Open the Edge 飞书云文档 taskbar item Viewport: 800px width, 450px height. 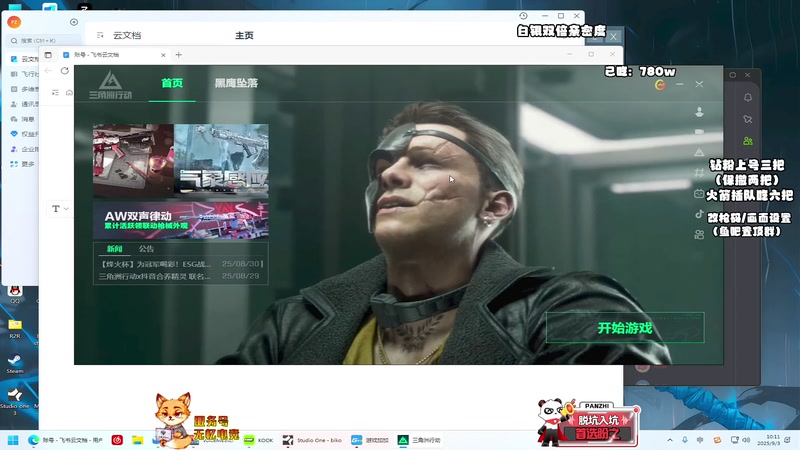coord(66,440)
